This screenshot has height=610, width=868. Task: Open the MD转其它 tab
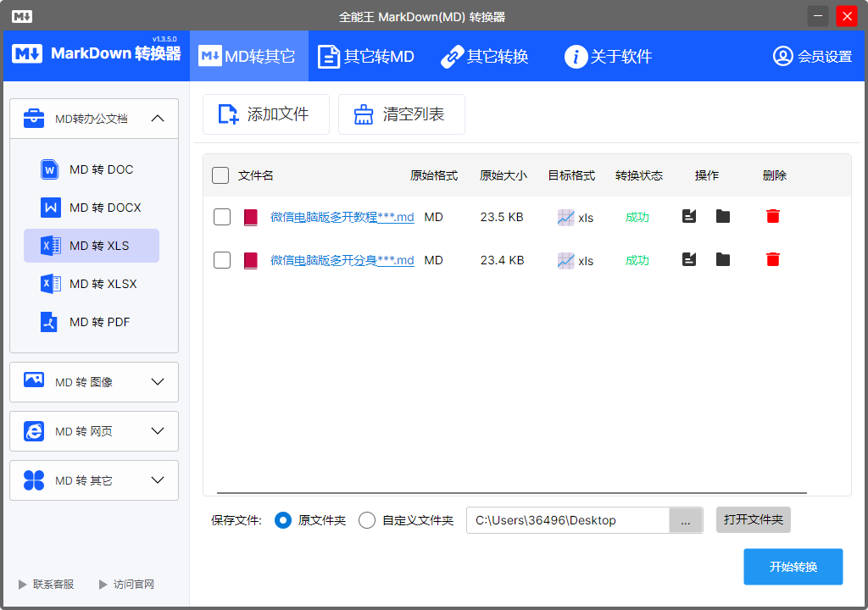(248, 56)
